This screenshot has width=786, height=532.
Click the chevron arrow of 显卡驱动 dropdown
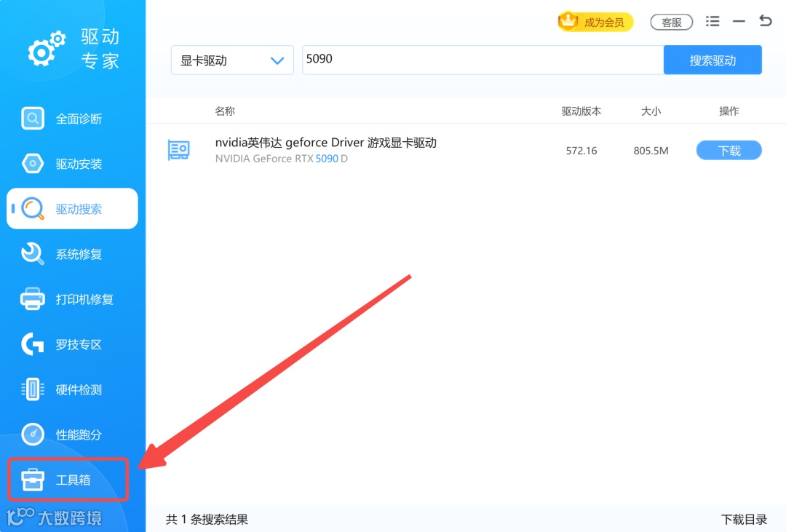coord(277,60)
